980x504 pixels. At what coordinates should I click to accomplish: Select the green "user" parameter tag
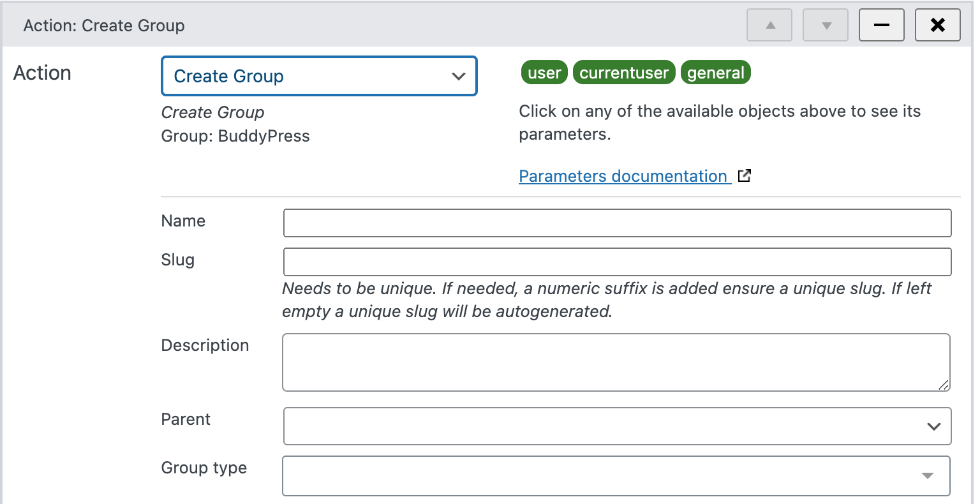544,72
